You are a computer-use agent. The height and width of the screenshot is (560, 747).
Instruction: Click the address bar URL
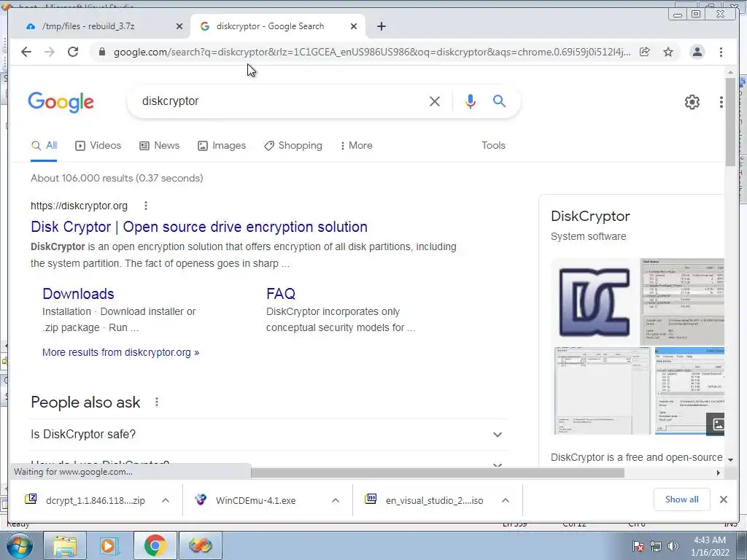point(371,52)
